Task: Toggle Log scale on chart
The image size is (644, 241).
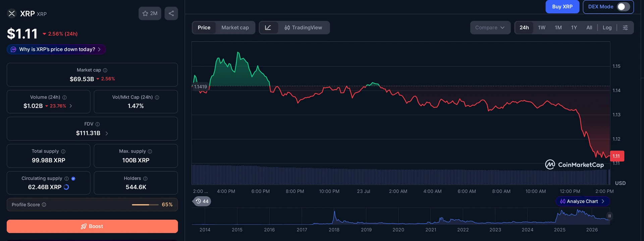Action: point(607,27)
